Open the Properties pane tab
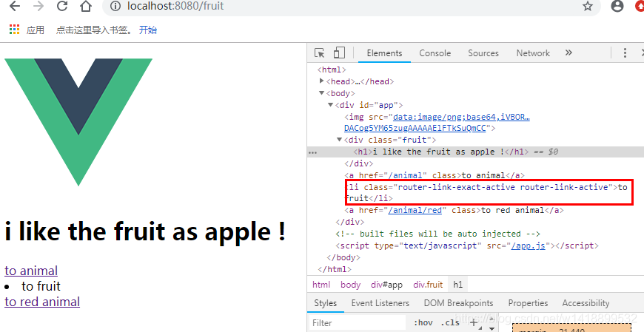The width and height of the screenshot is (644, 332). tap(528, 303)
